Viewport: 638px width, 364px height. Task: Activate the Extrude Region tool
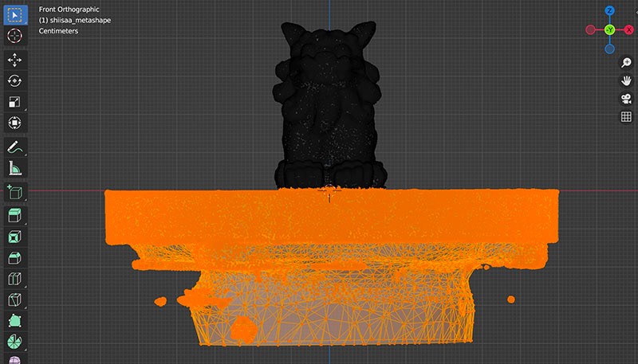coord(15,216)
